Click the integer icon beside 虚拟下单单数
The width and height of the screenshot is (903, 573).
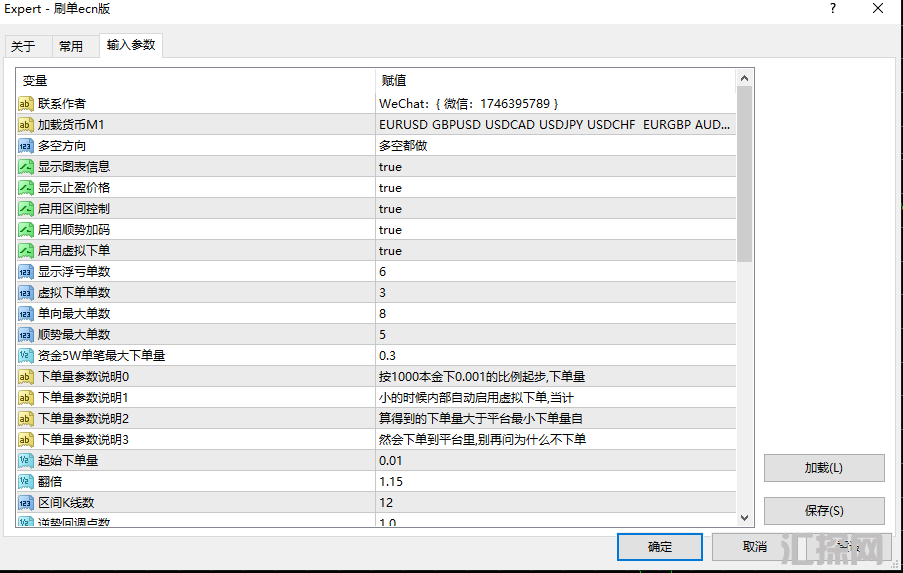[x=26, y=293]
